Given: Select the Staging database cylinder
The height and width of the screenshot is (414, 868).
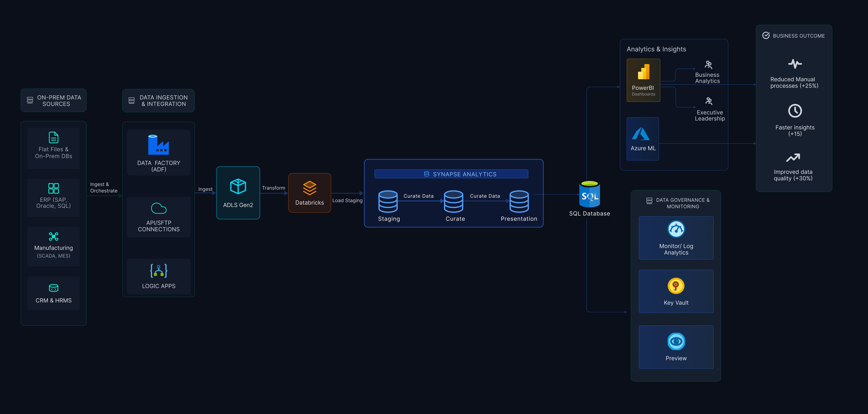Looking at the screenshot, I should pyautogui.click(x=388, y=201).
